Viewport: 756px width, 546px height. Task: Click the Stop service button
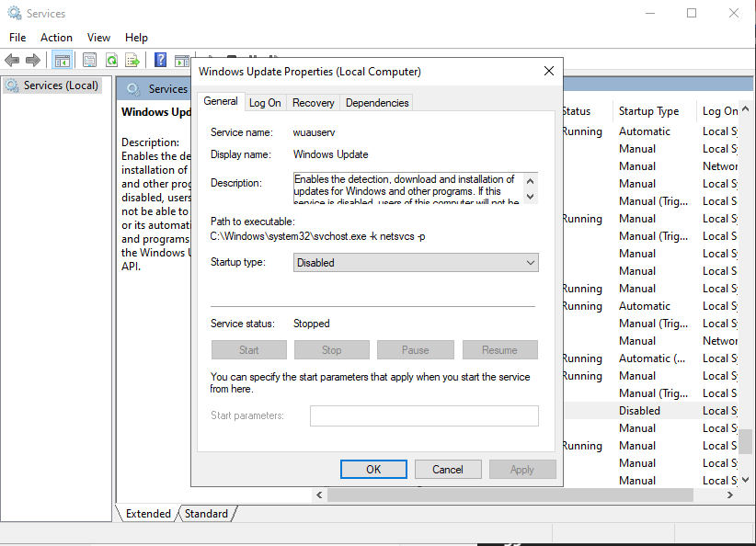[x=332, y=350]
